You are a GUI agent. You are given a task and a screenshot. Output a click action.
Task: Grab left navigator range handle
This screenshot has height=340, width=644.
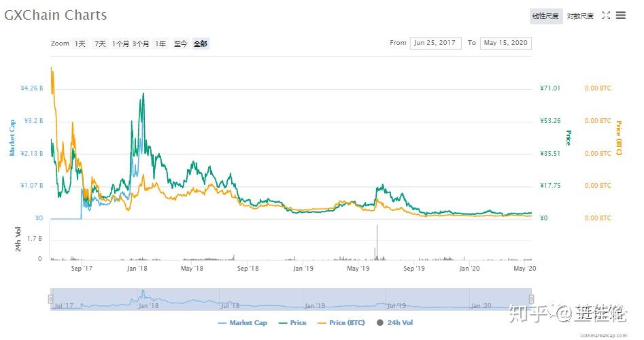(50, 299)
